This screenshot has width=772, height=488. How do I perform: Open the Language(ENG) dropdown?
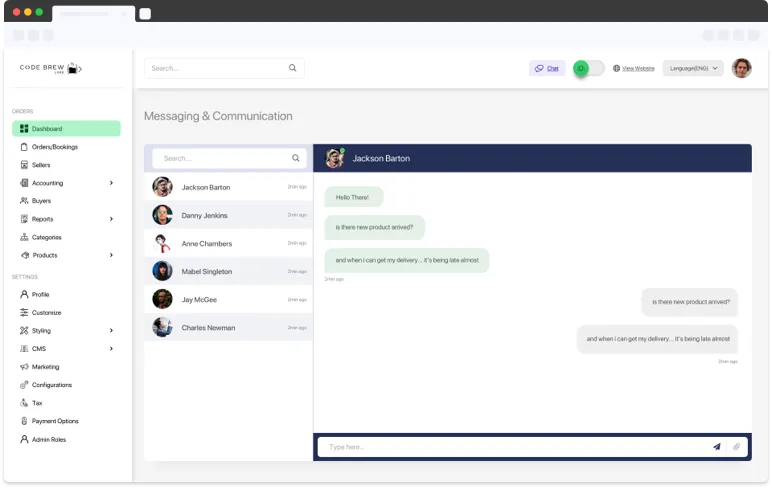tap(692, 68)
